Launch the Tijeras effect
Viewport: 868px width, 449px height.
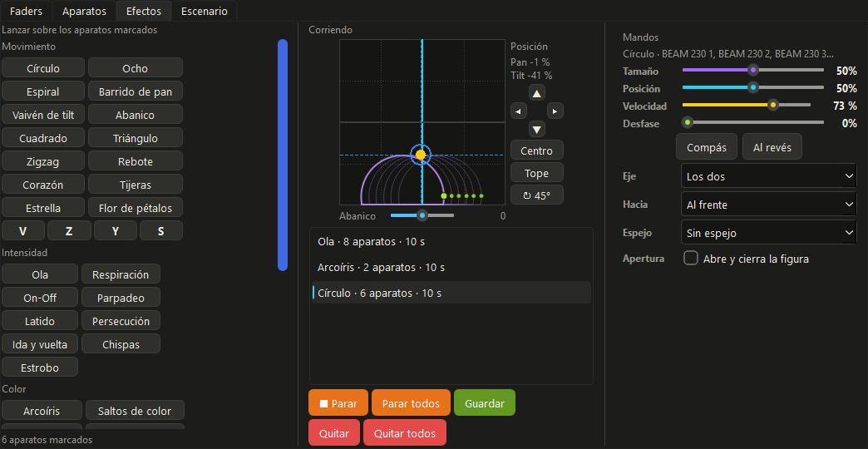tap(136, 185)
